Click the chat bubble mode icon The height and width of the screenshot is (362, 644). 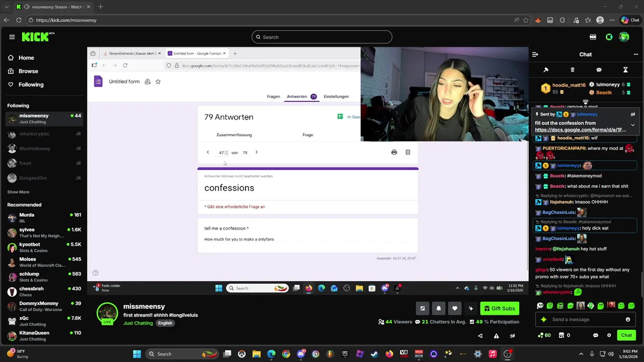(x=599, y=70)
